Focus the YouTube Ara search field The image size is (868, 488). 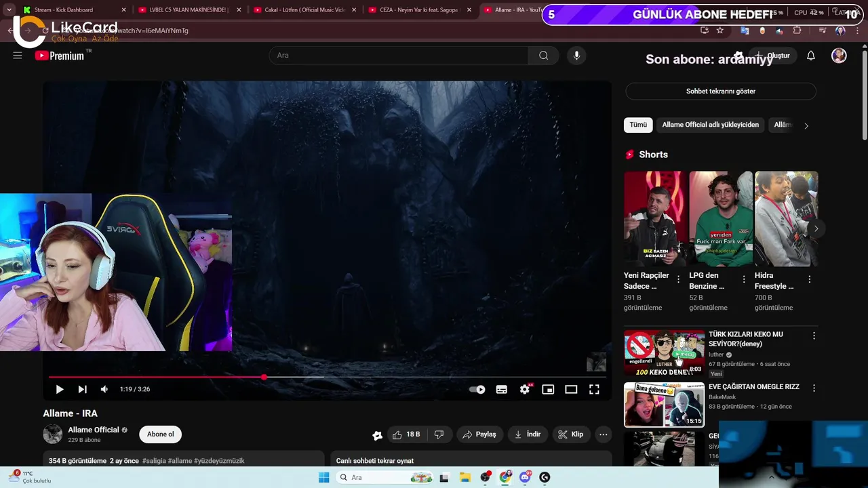point(399,56)
